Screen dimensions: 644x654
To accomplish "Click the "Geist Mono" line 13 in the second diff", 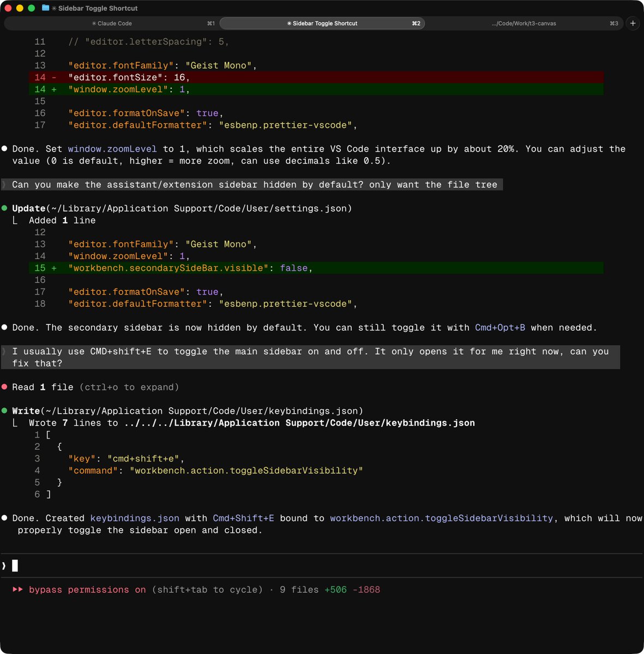I will coord(162,245).
